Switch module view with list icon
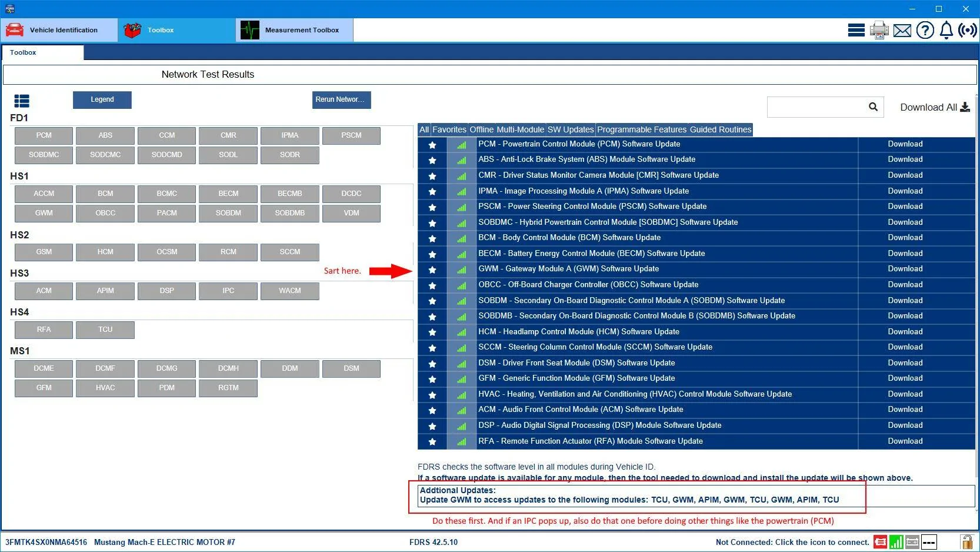980x552 pixels. 22,101
